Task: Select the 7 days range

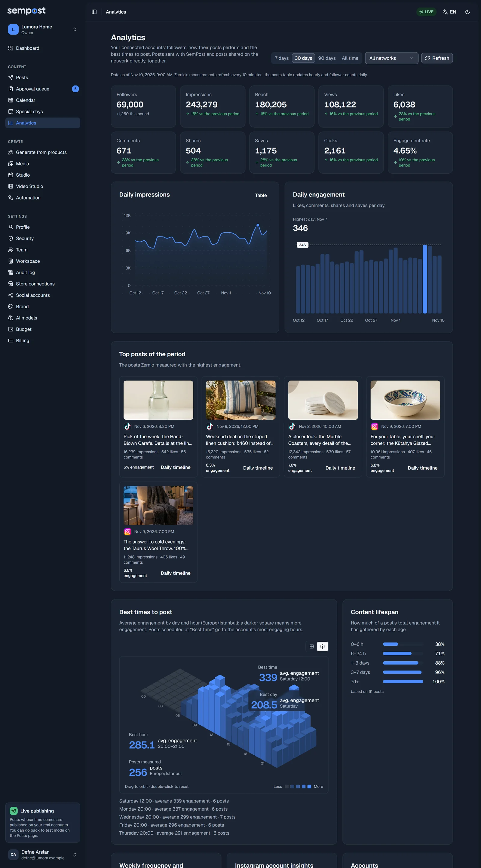Action: click(281, 58)
